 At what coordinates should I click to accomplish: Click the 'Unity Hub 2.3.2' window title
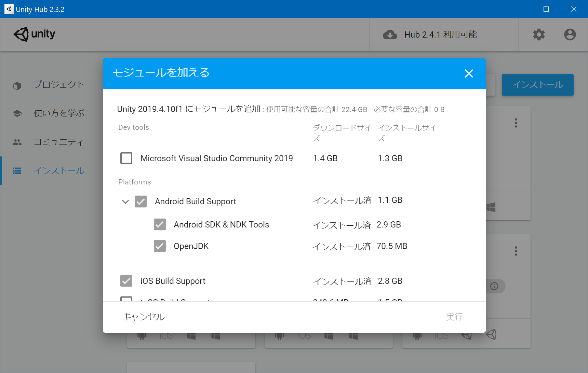coord(40,9)
